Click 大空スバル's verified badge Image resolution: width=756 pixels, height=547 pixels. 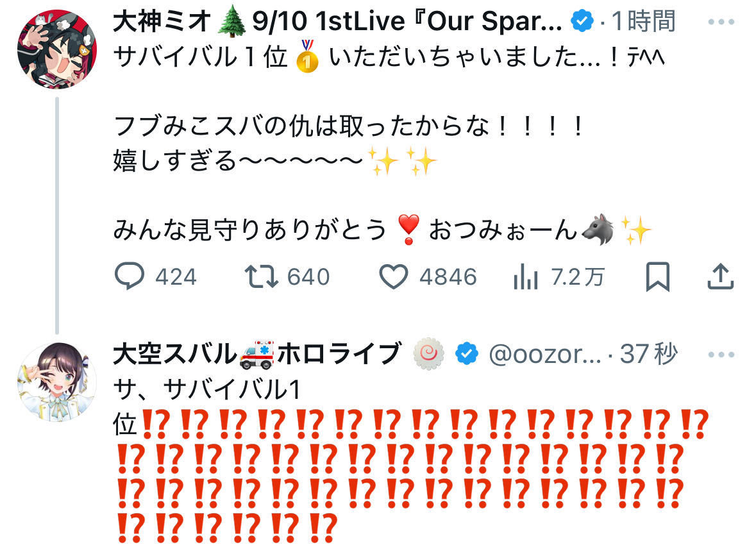pos(467,354)
